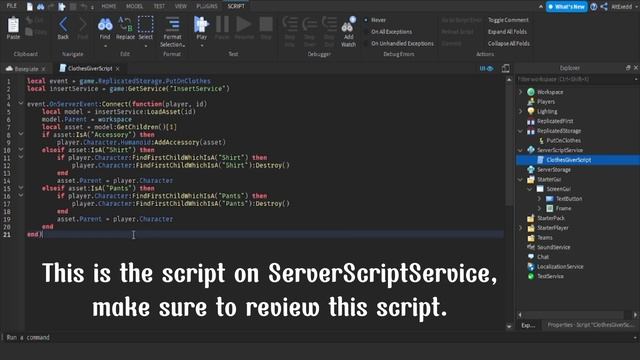This screenshot has width=640, height=360.
Task: Collapse code fold at line 11
Action: tap(20, 157)
